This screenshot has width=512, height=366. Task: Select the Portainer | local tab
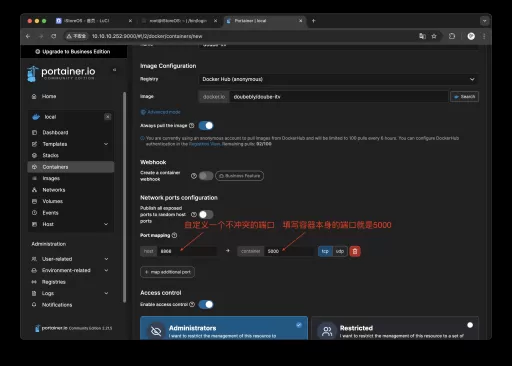[x=265, y=21]
